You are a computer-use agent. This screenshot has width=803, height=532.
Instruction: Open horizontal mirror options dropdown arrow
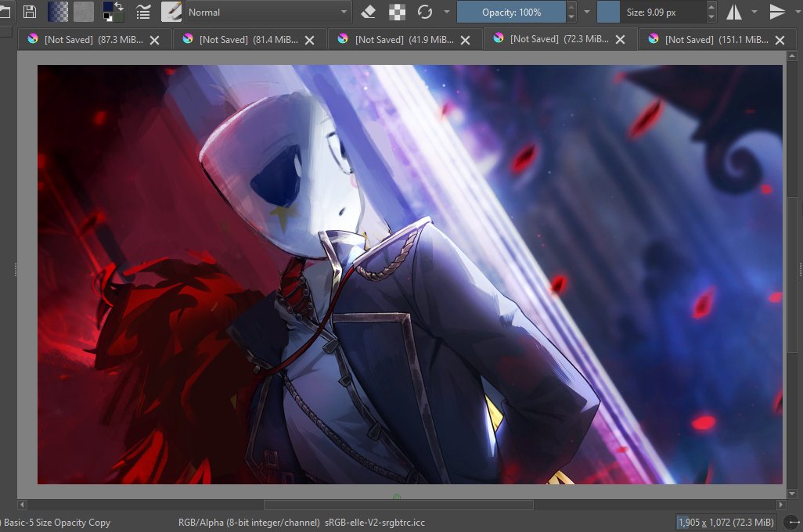tap(754, 11)
